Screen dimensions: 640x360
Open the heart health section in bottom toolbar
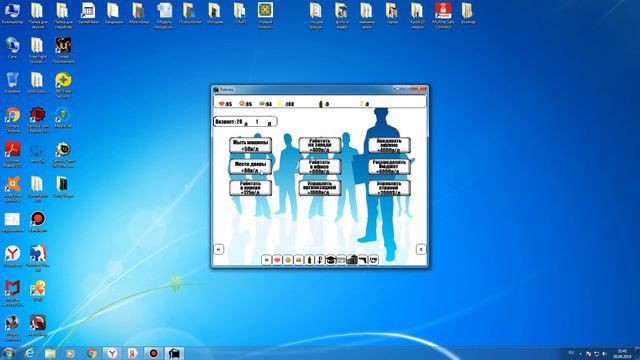[277, 260]
